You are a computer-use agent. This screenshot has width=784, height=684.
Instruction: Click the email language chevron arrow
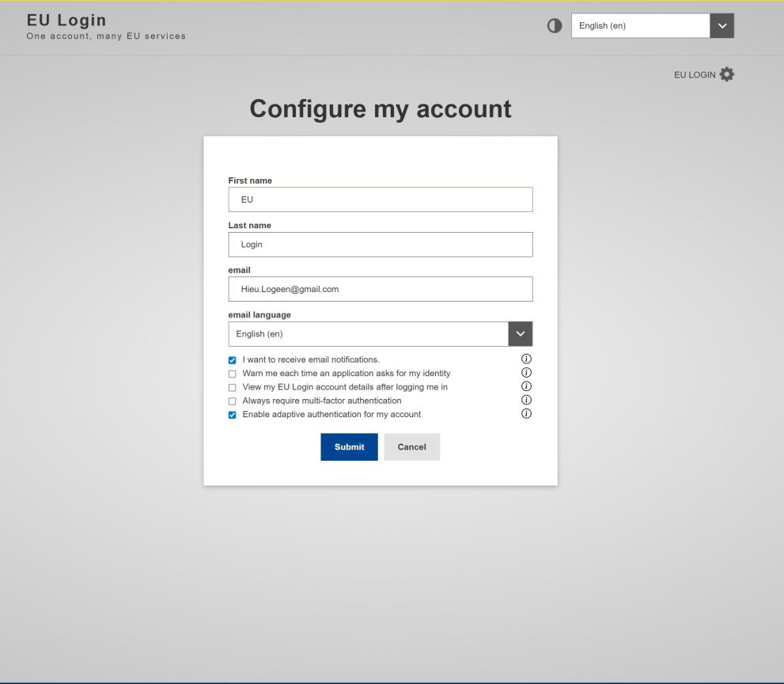[x=521, y=333]
